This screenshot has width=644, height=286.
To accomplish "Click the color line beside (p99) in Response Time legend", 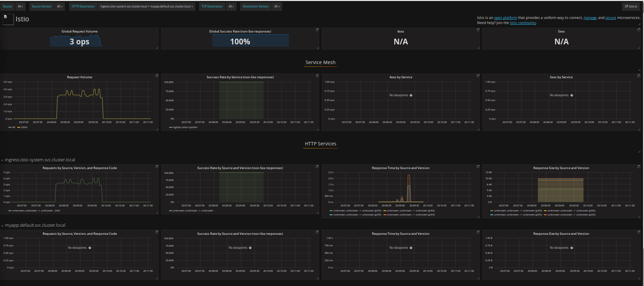I will click(385, 215).
